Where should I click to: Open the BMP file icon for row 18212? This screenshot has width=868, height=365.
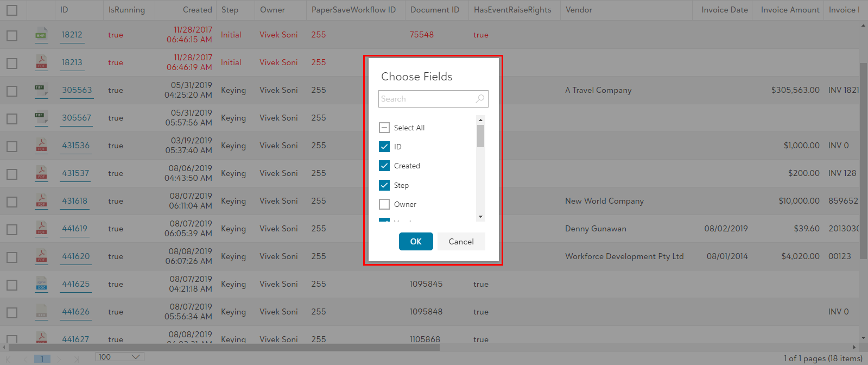click(41, 35)
